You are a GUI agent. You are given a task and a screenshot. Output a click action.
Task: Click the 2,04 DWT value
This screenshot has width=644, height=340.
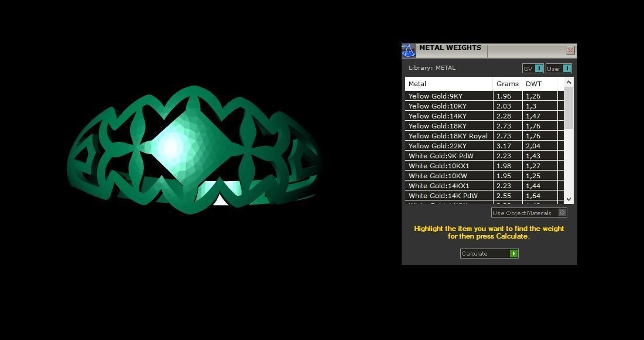(x=533, y=146)
